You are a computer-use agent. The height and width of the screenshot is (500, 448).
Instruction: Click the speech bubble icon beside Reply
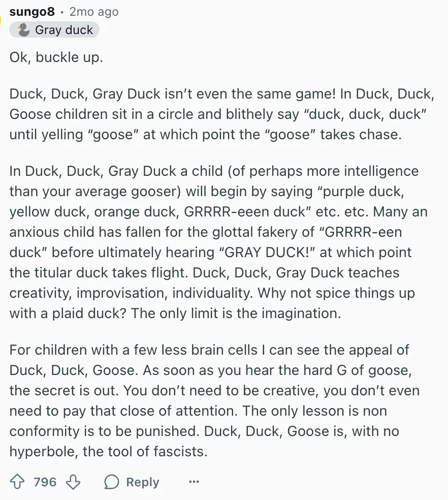(111, 482)
